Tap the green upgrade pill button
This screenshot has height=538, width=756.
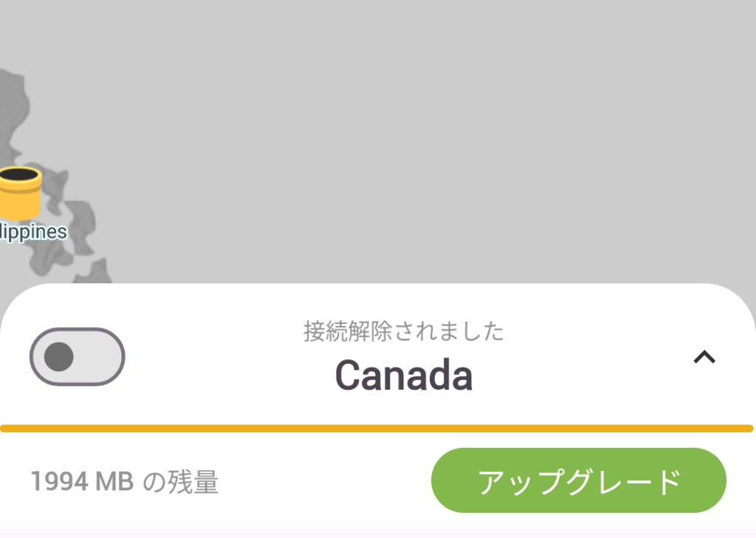point(579,480)
